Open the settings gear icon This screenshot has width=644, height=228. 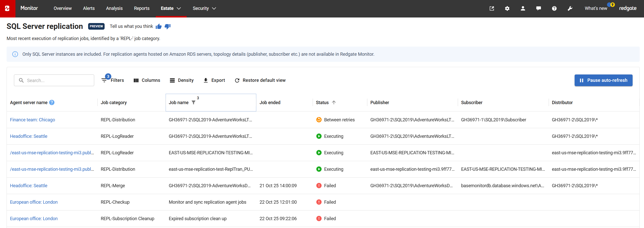tap(507, 8)
